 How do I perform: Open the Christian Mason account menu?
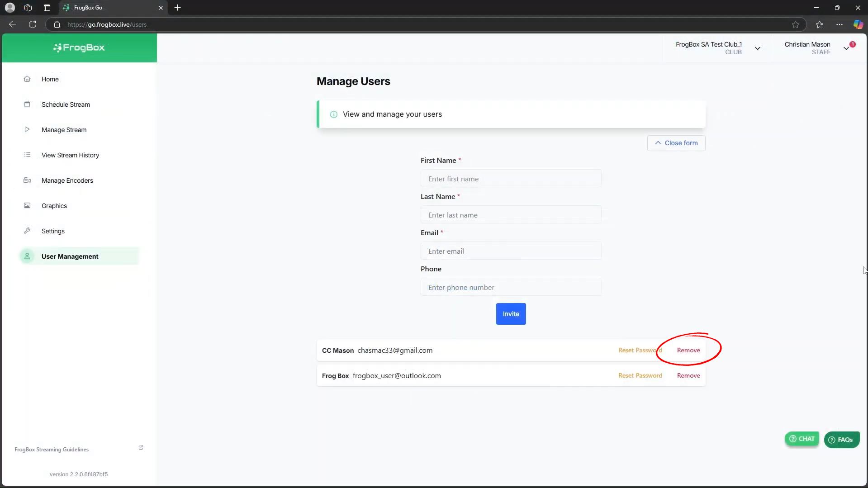click(x=846, y=48)
